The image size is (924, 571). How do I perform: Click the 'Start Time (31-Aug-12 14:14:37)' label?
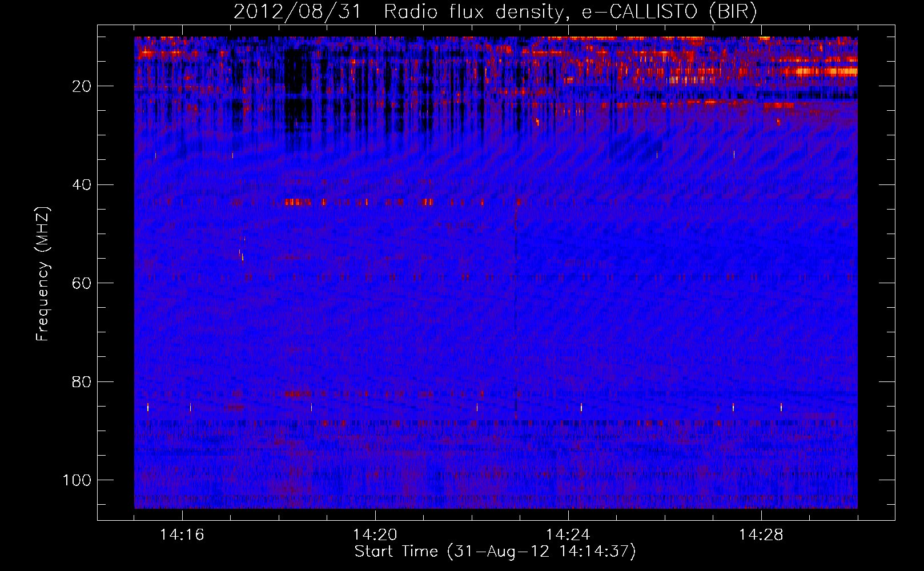[495, 552]
